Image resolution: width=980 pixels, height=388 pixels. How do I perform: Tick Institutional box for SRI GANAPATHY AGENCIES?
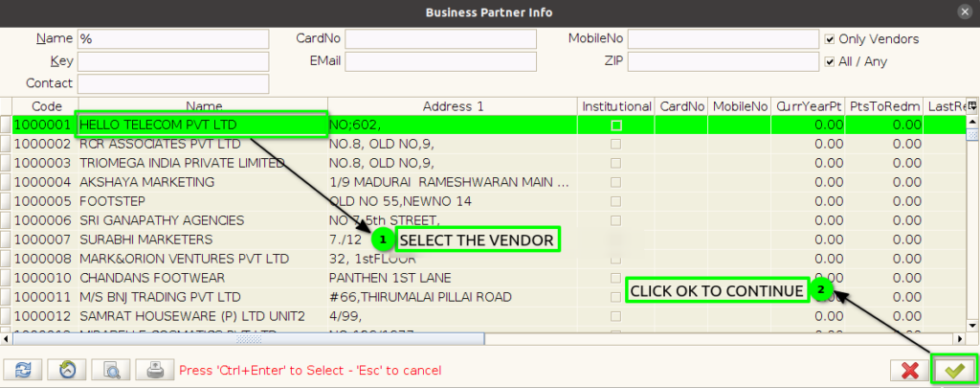(x=616, y=220)
